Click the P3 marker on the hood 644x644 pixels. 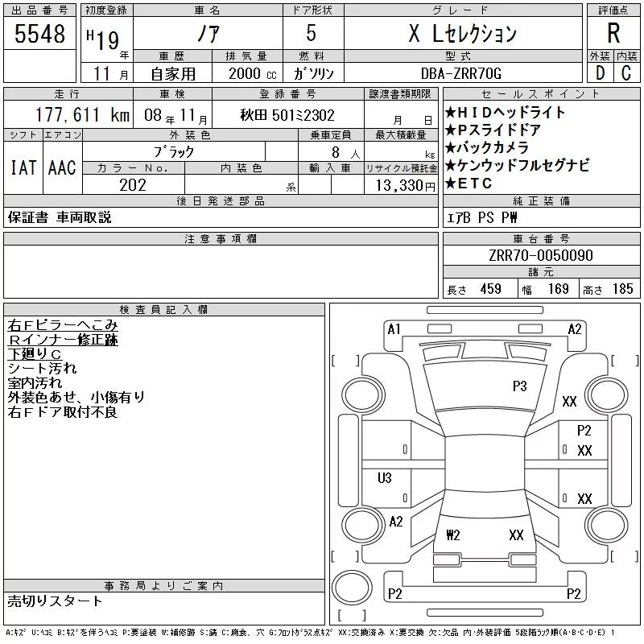(519, 386)
